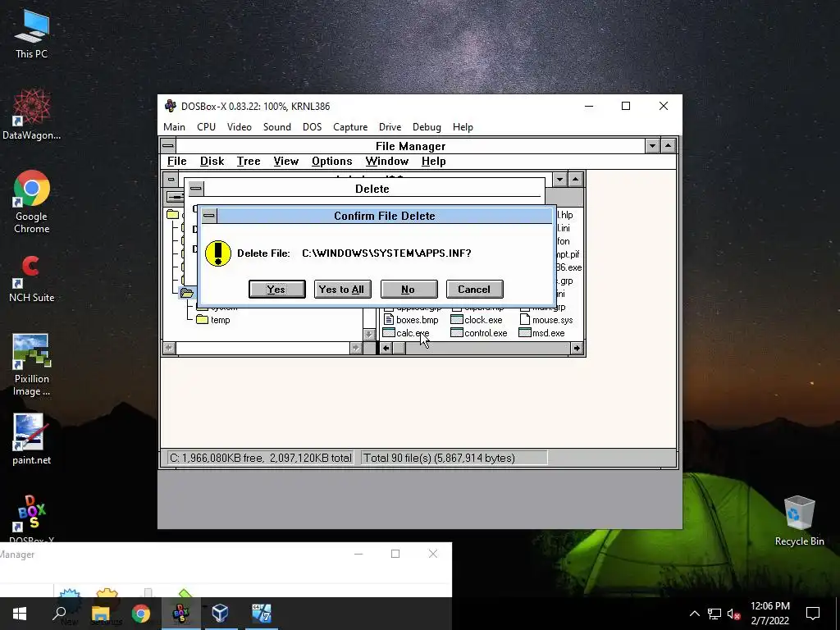Click directory window minimize down arrow
The width and height of the screenshot is (840, 630).
point(559,180)
